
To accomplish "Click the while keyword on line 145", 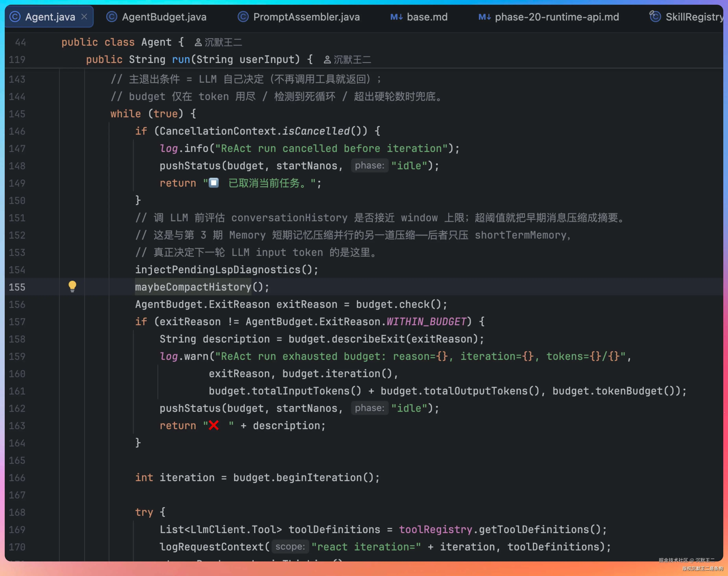I will coord(126,114).
